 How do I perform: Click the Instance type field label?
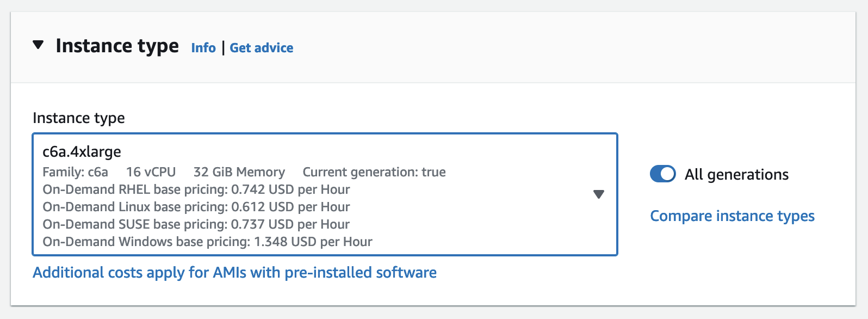click(79, 118)
